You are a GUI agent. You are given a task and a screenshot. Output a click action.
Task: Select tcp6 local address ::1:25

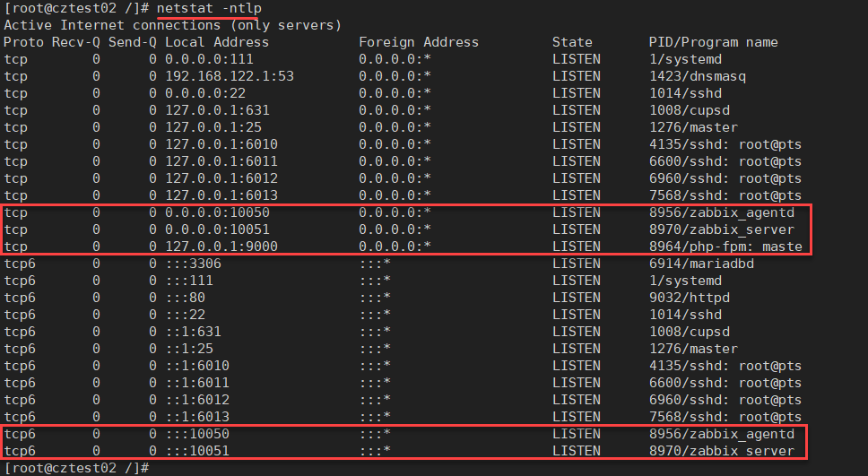coord(189,349)
